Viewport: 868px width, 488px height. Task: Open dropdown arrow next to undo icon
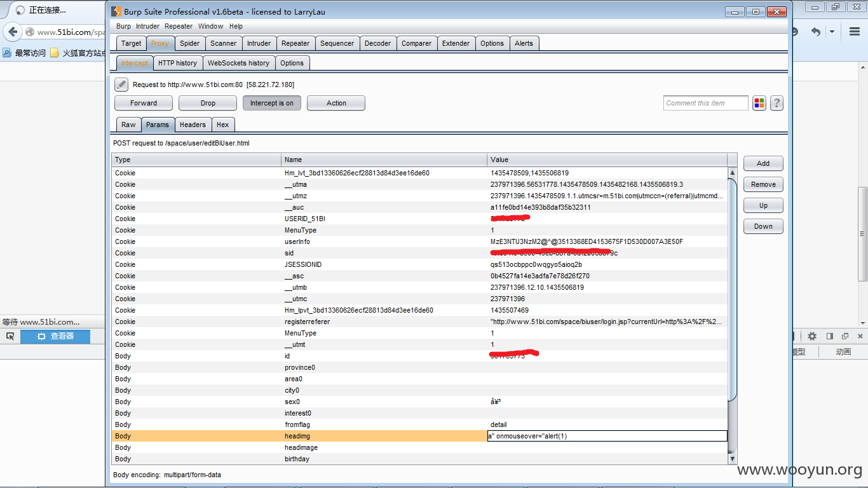(x=832, y=32)
